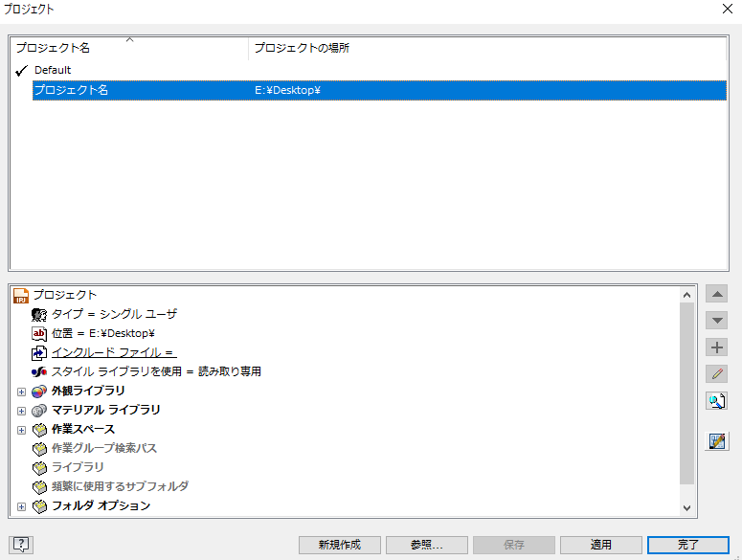Click the タイプ user type icon
This screenshot has height=560, width=742.
coord(39,314)
